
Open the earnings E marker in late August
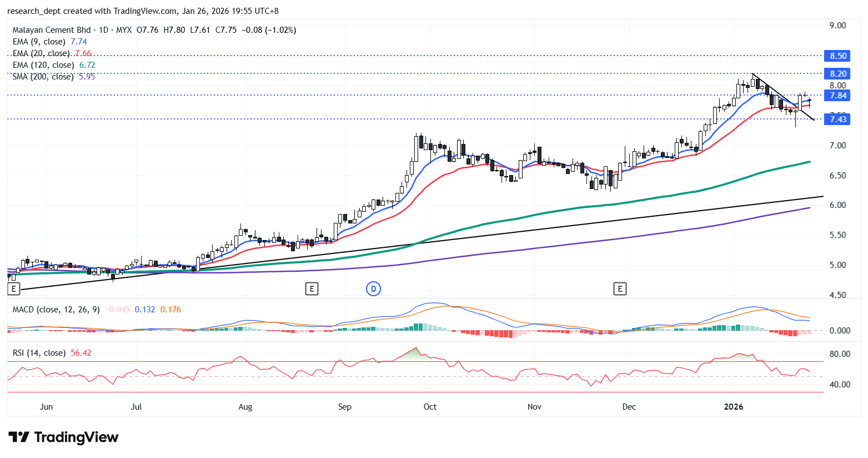pyautogui.click(x=312, y=288)
